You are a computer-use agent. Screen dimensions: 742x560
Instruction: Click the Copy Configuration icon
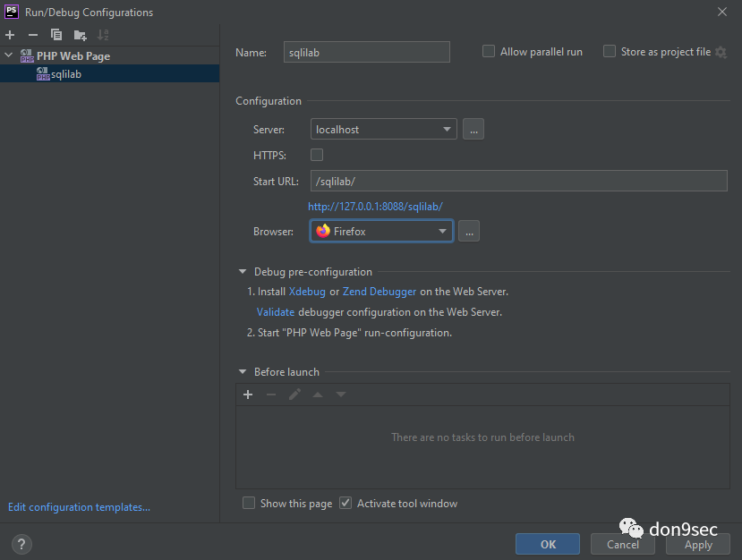click(x=56, y=35)
